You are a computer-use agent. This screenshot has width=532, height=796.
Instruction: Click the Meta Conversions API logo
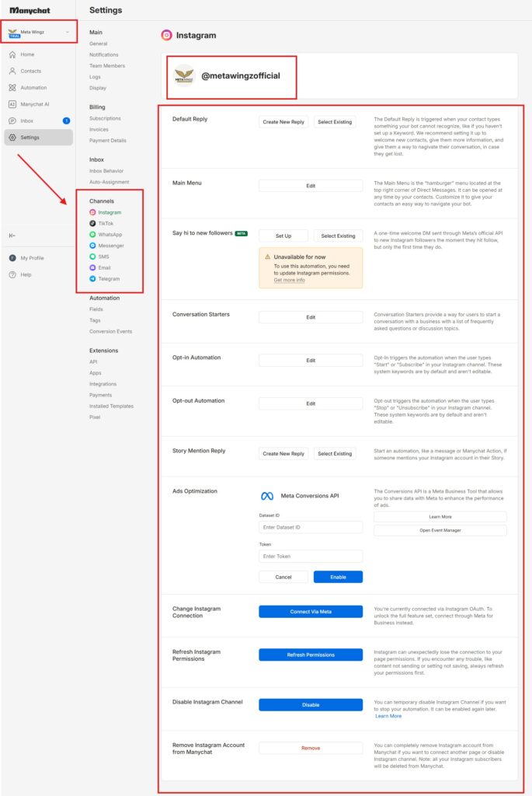pyautogui.click(x=267, y=496)
